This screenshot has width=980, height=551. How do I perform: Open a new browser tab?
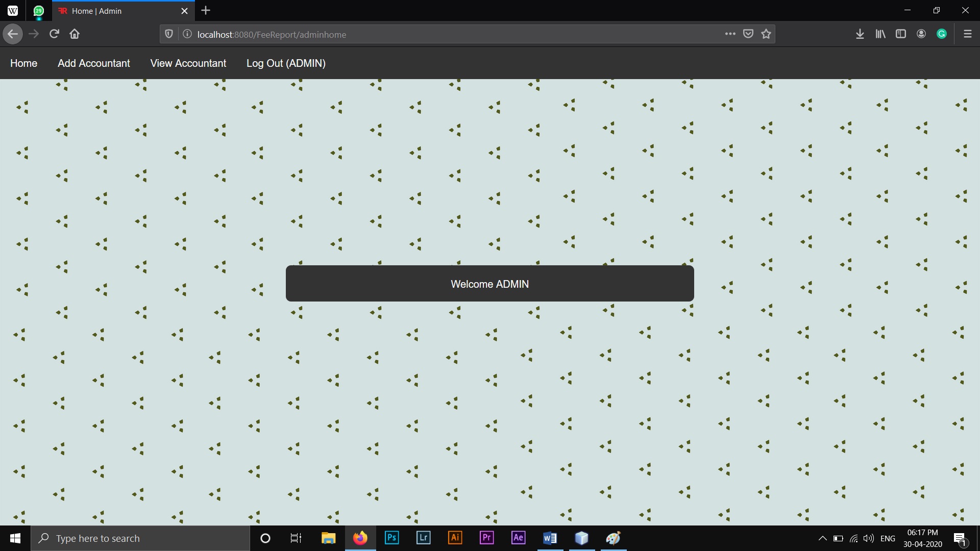point(206,11)
